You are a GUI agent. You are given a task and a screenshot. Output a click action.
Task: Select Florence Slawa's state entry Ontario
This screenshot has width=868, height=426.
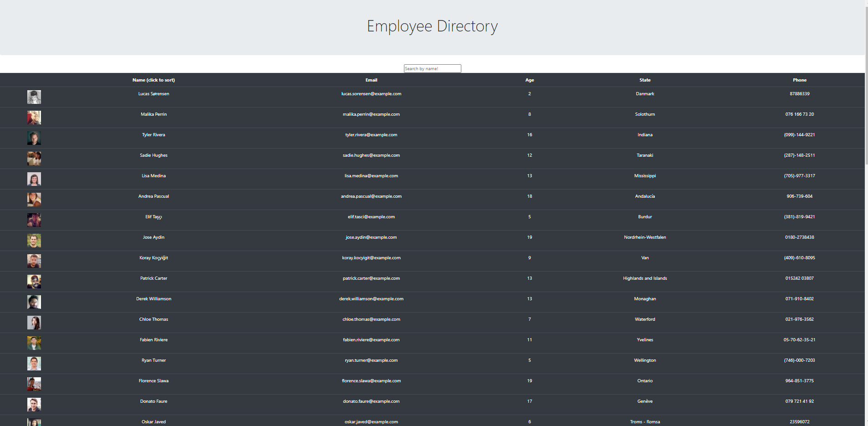645,381
